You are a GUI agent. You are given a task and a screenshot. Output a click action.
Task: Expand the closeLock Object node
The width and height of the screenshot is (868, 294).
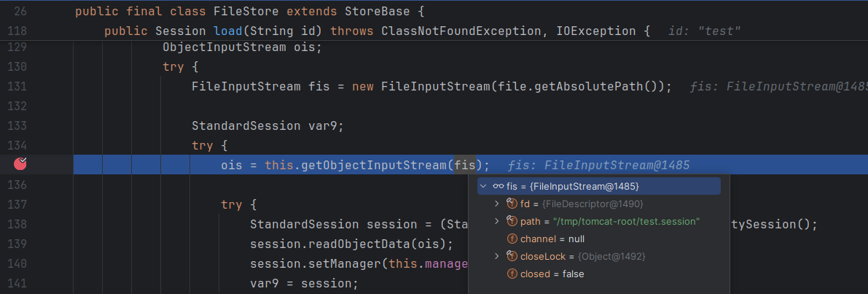coord(497,256)
